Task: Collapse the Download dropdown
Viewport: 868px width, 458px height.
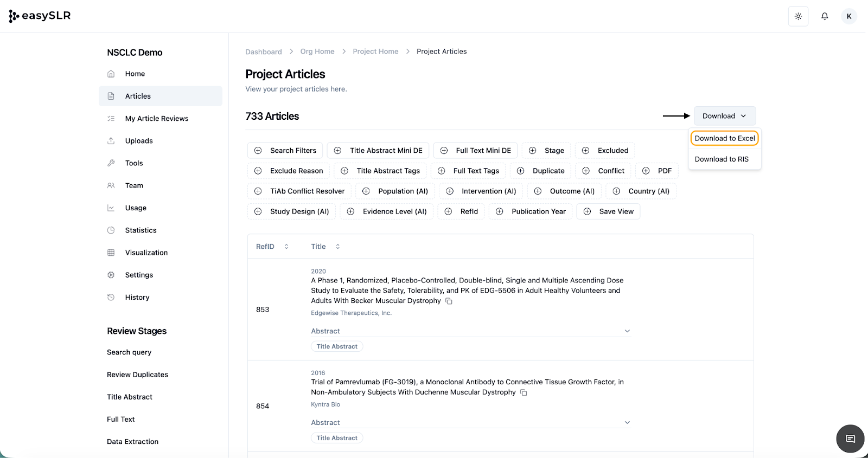Action: click(x=724, y=116)
